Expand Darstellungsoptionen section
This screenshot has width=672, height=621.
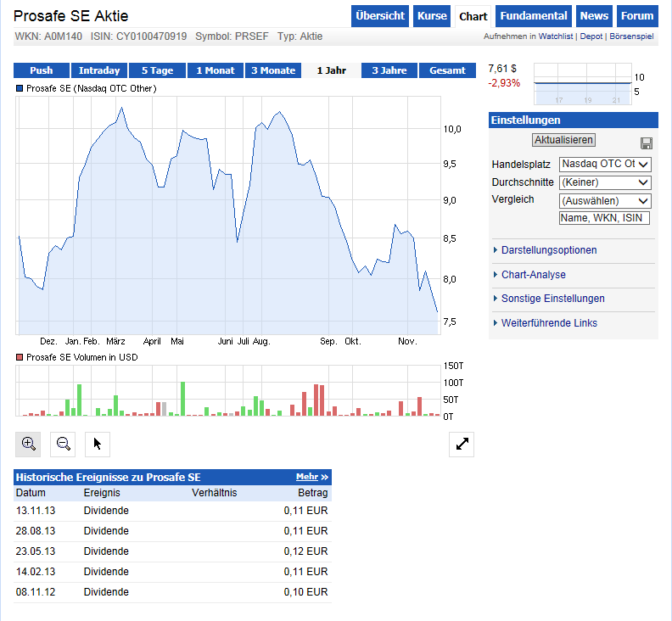[548, 250]
